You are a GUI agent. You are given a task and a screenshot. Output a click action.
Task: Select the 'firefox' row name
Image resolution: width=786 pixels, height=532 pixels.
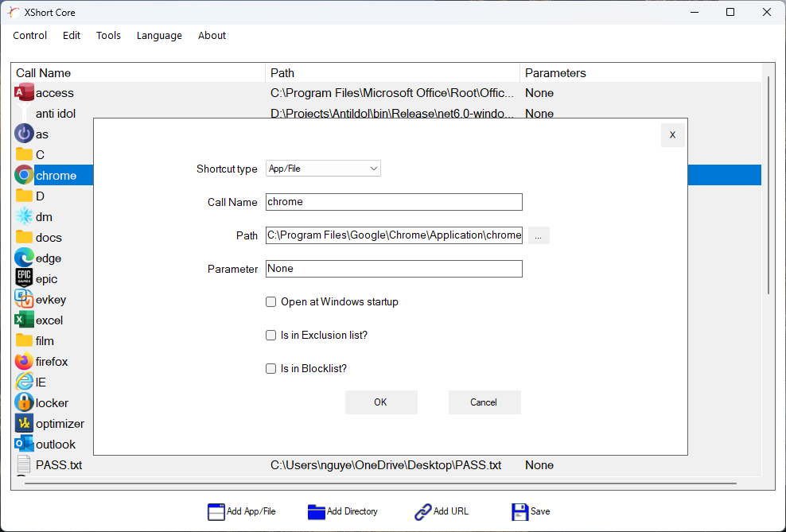pos(52,362)
